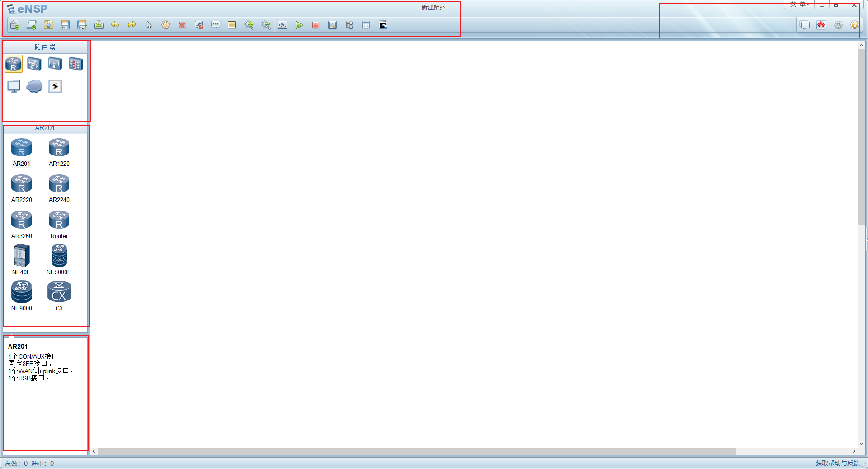Select the hand pan tool

pyautogui.click(x=165, y=25)
